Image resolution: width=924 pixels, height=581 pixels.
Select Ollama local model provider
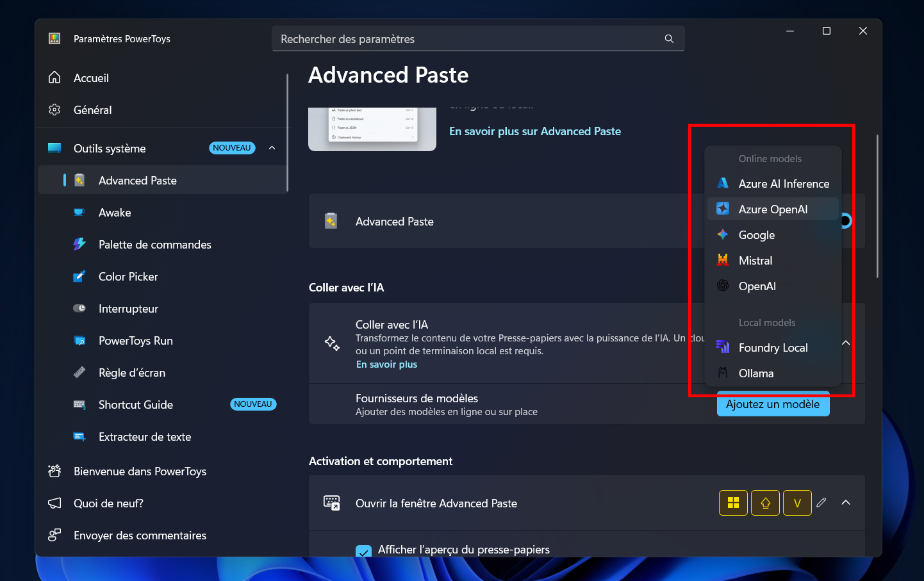pos(773,373)
